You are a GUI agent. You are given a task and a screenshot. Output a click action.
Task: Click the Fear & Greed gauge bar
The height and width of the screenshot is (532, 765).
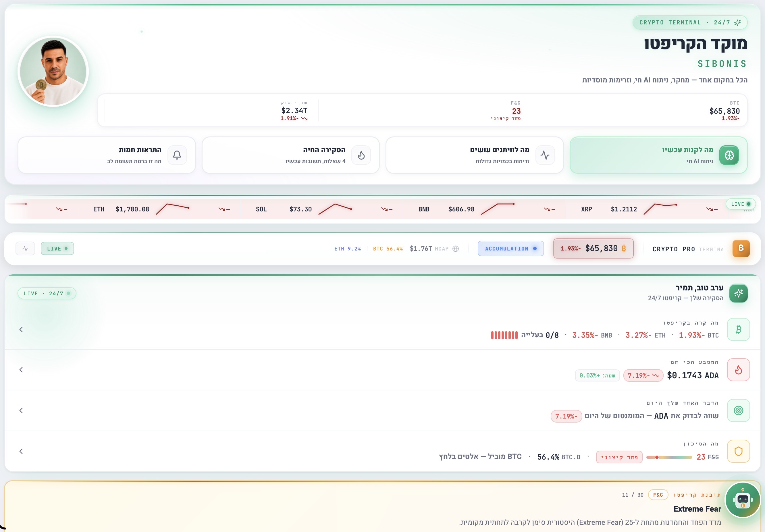pyautogui.click(x=669, y=457)
